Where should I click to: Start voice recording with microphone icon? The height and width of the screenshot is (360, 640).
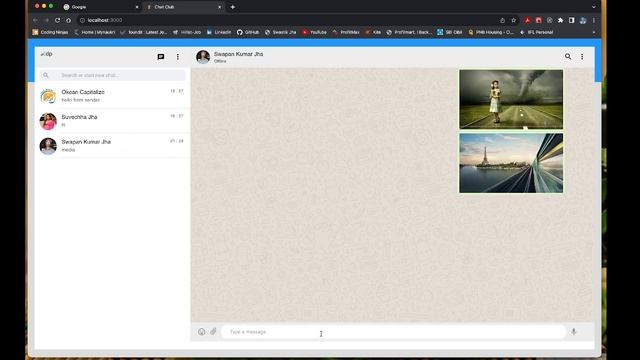point(573,332)
